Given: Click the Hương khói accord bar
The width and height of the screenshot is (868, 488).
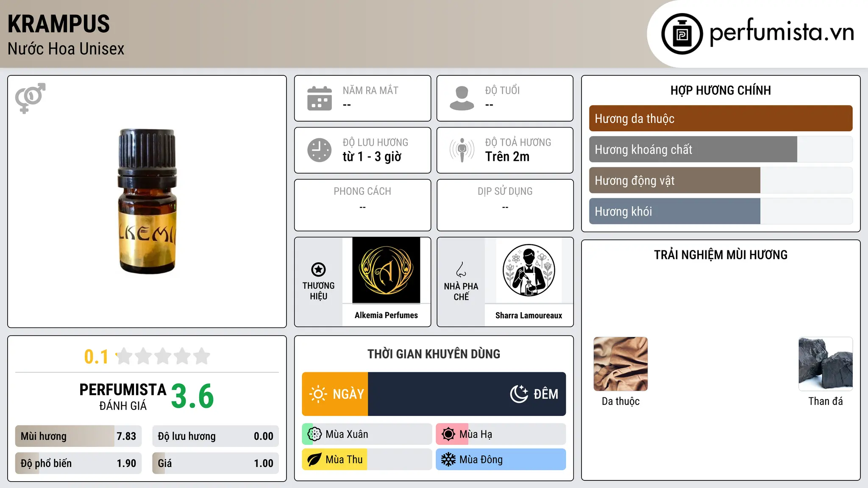Looking at the screenshot, I should coord(721,211).
